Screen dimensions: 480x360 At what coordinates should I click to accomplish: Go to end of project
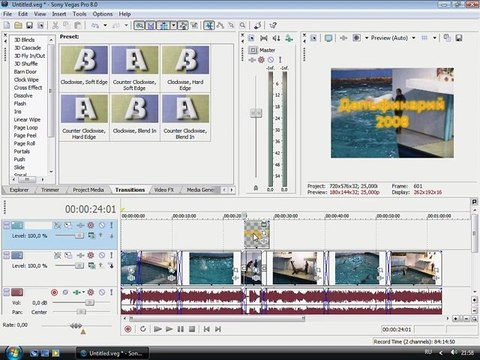tap(218, 329)
